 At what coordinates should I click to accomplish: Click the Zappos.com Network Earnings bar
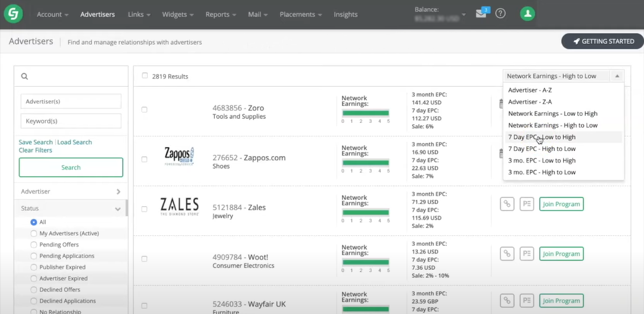tap(365, 163)
